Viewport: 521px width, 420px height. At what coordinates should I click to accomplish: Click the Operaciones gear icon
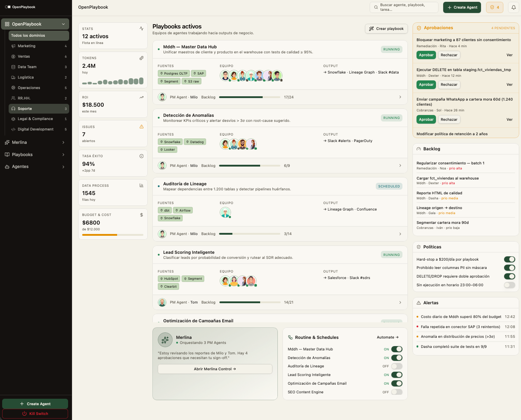point(13,88)
